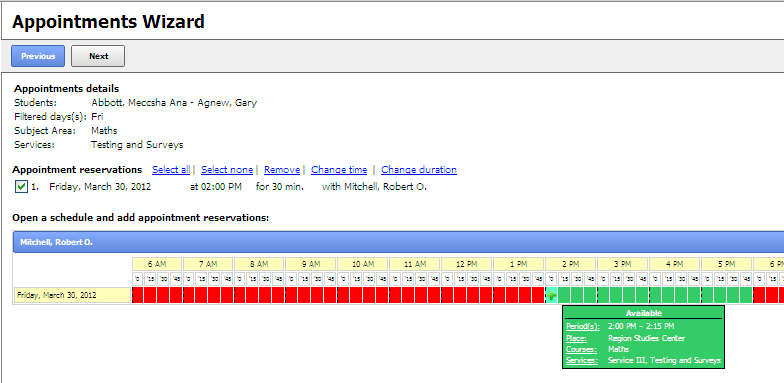The width and height of the screenshot is (784, 383).
Task: Proceed using the Next button
Action: pyautogui.click(x=98, y=56)
